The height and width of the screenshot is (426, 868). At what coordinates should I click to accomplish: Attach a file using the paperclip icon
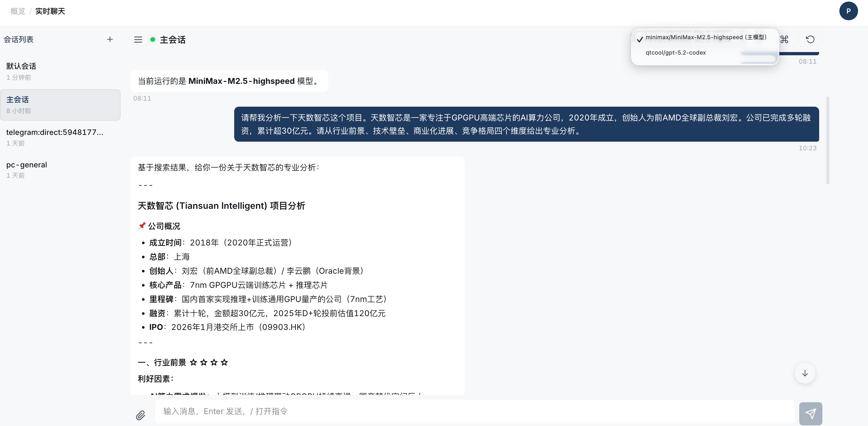click(140, 415)
